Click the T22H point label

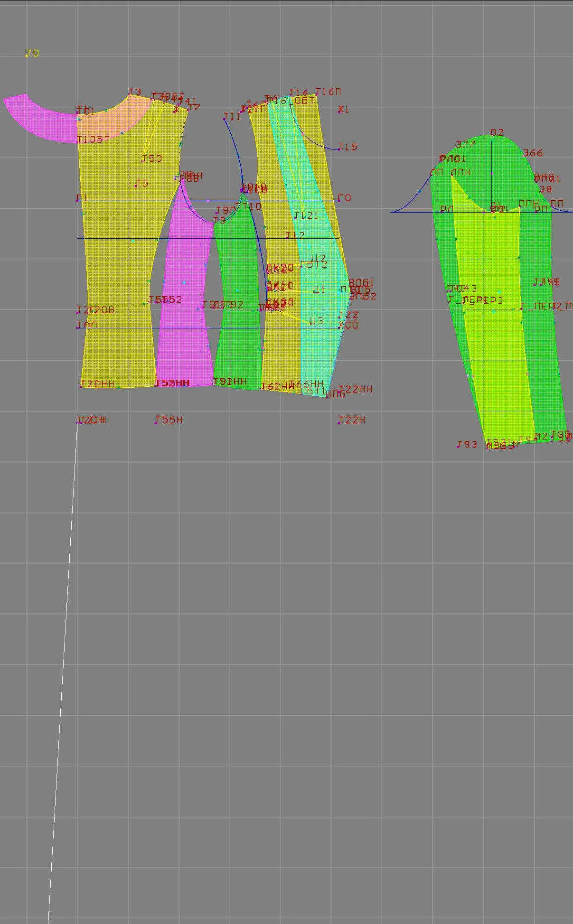tap(352, 420)
